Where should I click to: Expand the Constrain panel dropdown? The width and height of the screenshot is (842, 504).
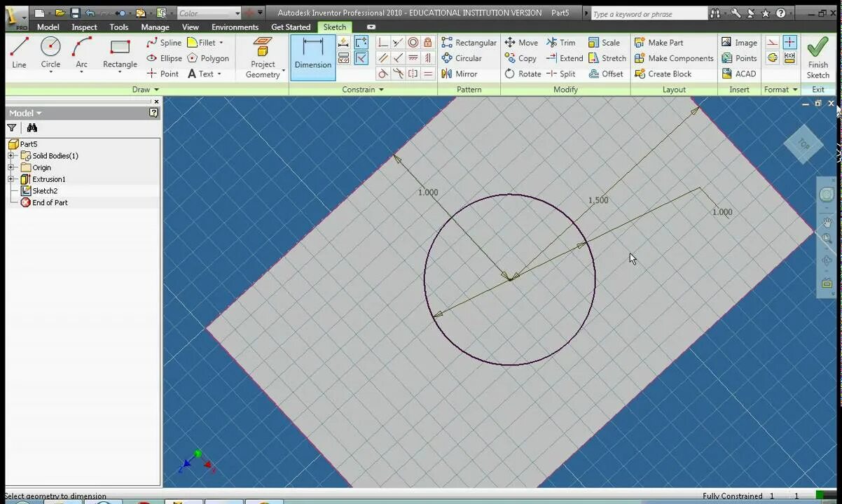[381, 90]
